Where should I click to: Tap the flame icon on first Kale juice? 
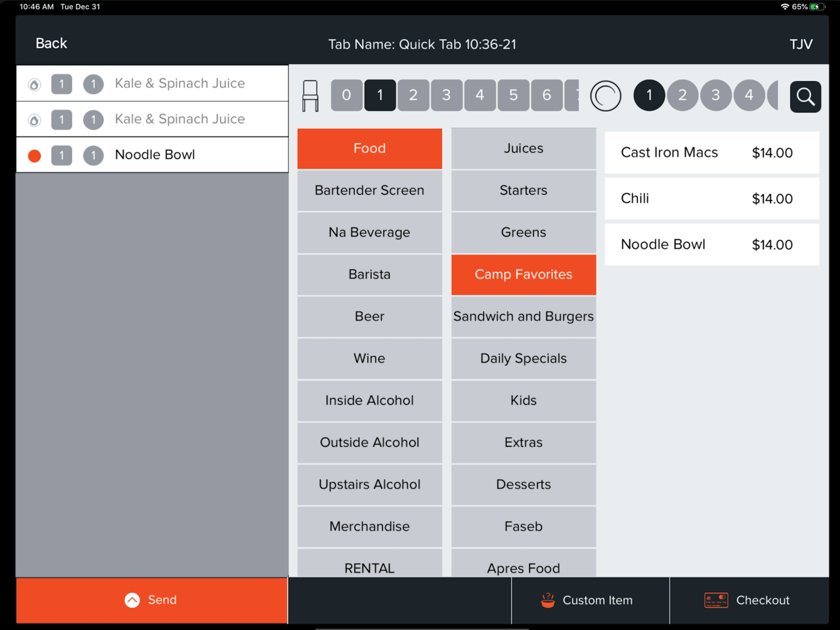(34, 84)
